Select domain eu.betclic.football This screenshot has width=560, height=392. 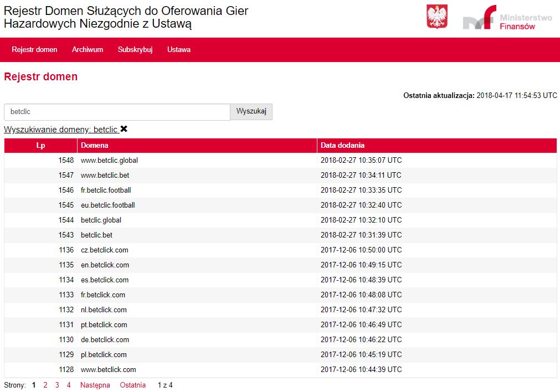[x=108, y=205]
